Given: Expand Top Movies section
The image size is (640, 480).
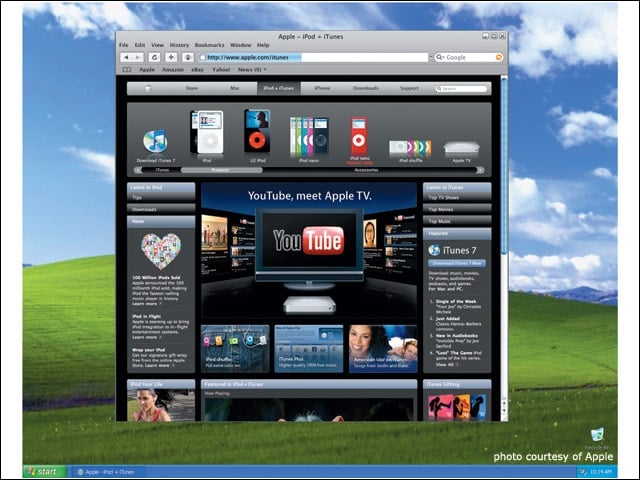Looking at the screenshot, I should point(457,209).
